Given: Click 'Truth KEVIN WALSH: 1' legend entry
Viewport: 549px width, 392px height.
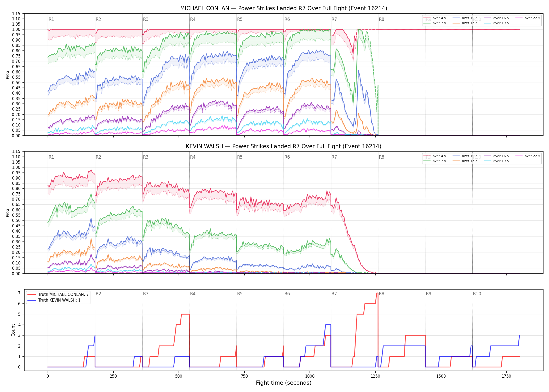Looking at the screenshot, I should (54, 300).
